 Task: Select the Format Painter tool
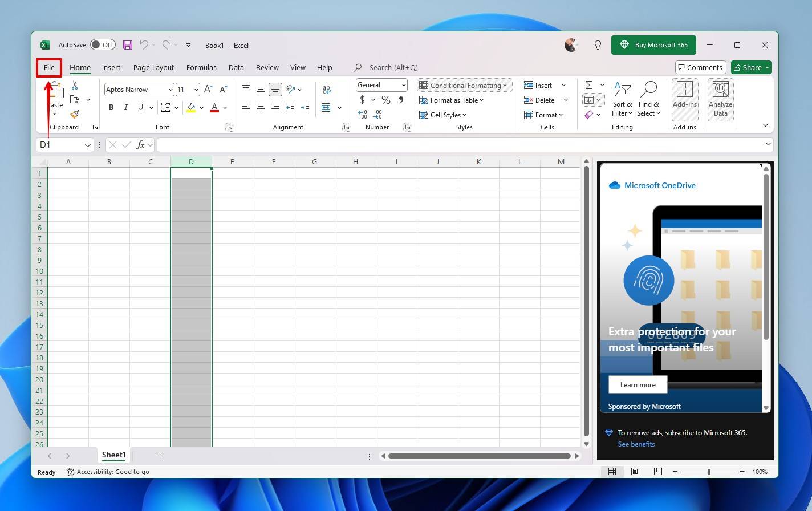74,113
